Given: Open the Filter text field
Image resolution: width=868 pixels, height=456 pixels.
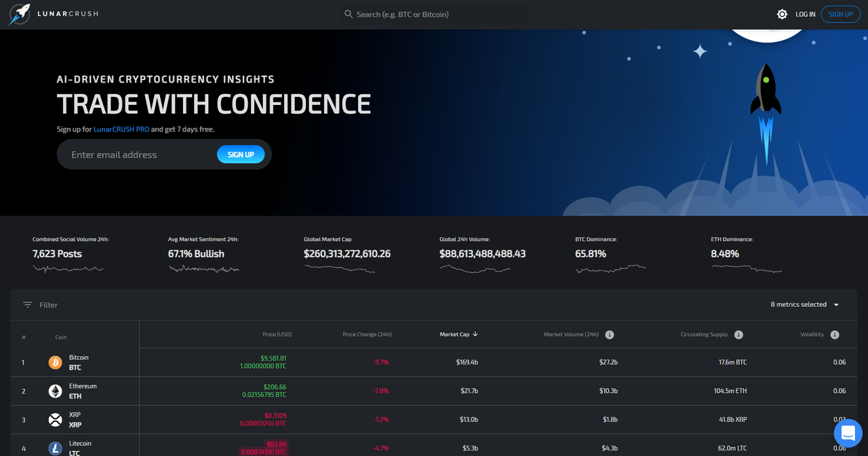Looking at the screenshot, I should (x=49, y=305).
